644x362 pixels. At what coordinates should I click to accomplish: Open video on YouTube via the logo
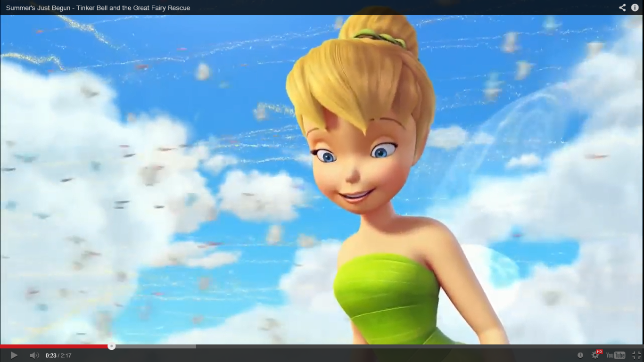pos(616,355)
